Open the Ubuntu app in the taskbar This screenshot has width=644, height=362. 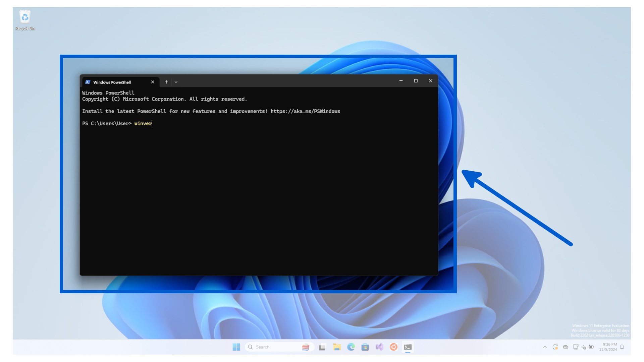(393, 347)
